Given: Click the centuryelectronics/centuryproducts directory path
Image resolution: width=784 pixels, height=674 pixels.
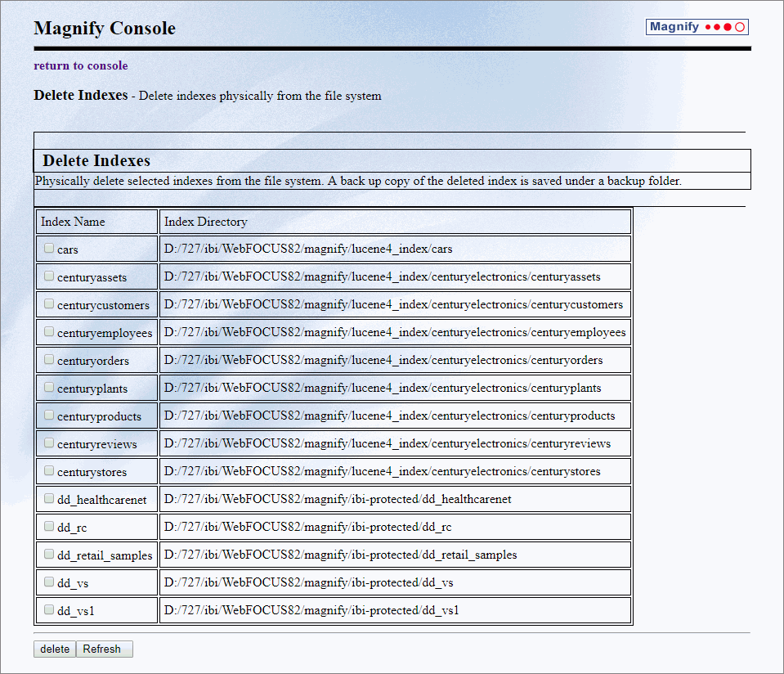Looking at the screenshot, I should [389, 416].
